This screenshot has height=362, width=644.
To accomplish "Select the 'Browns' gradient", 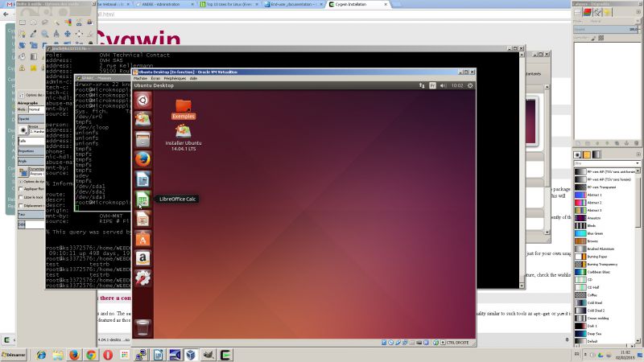I will (606, 241).
